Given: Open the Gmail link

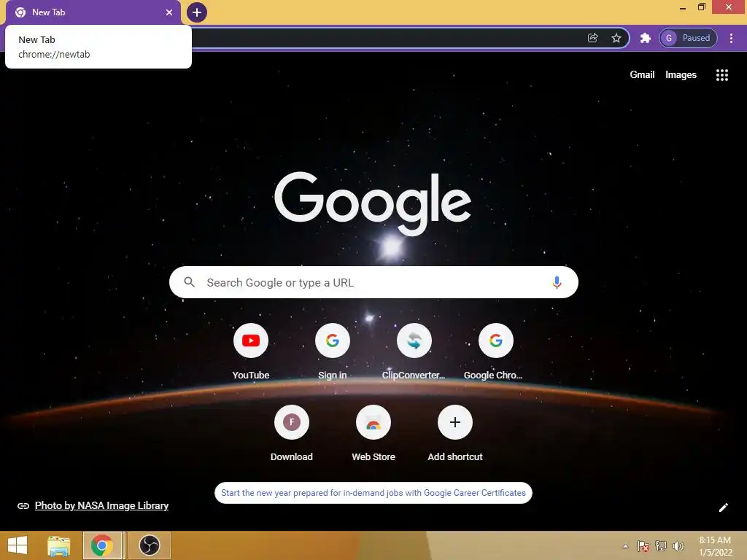Looking at the screenshot, I should [x=642, y=75].
